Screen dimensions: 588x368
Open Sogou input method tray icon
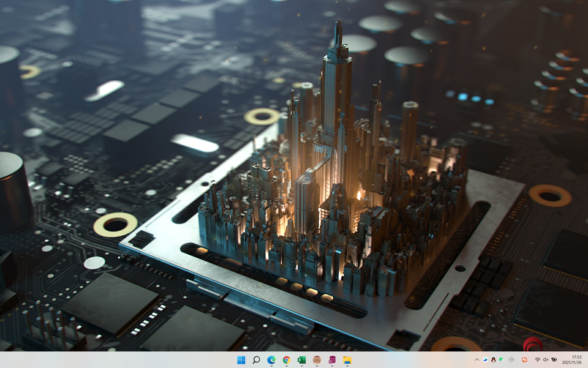(524, 360)
